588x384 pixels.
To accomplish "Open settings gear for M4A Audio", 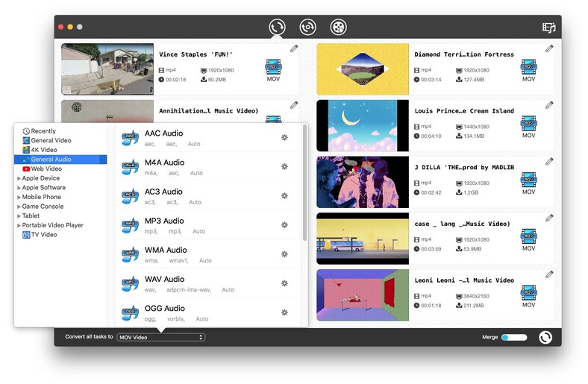I will coord(284,167).
